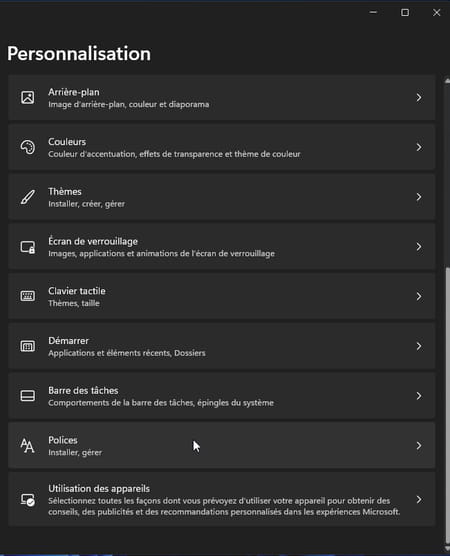The image size is (450, 556).
Task: Maximize the Settings window
Action: pyautogui.click(x=405, y=12)
